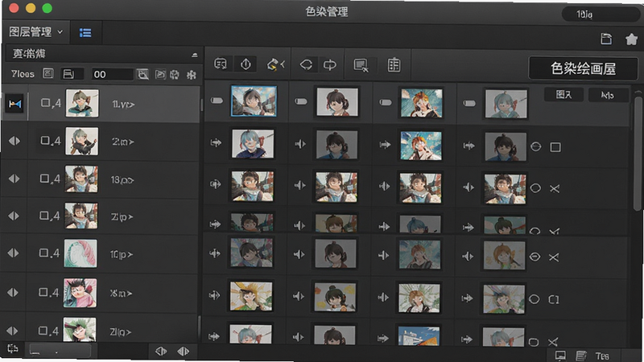Tick the checkbox on the 2:m layer
This screenshot has width=644, height=362.
(x=45, y=140)
